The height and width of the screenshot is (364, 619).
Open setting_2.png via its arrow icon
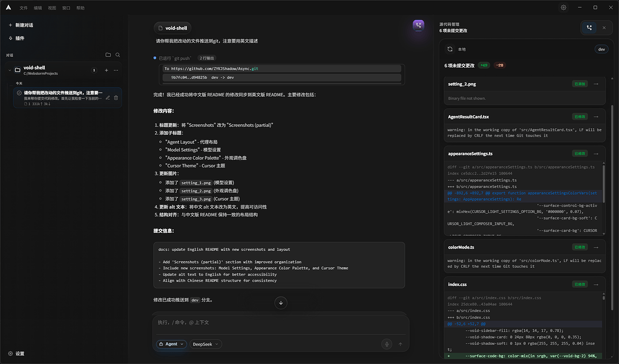(596, 84)
